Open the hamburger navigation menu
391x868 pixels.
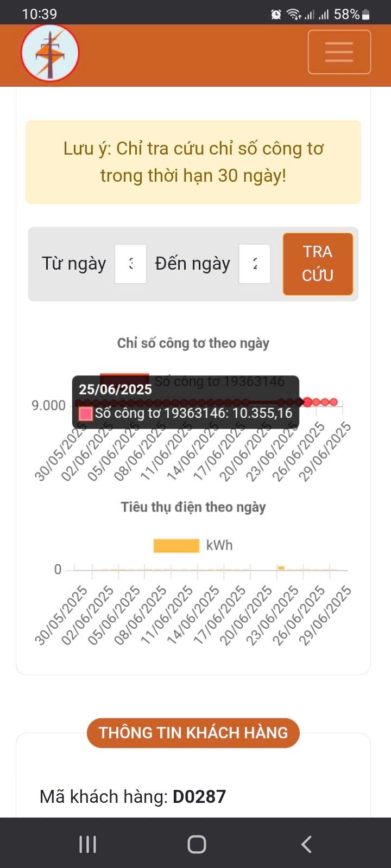(x=339, y=52)
